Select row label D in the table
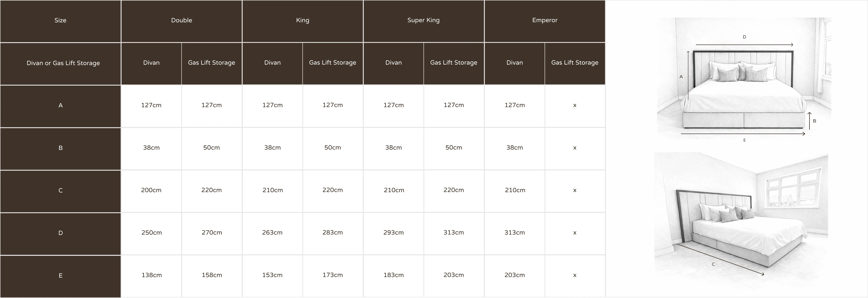This screenshot has height=298, width=868. point(60,233)
